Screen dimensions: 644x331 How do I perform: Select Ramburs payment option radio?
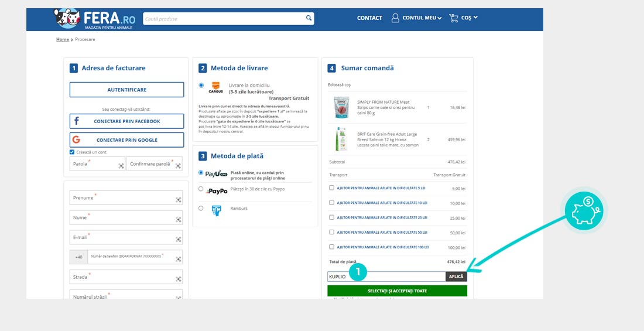pos(201,208)
